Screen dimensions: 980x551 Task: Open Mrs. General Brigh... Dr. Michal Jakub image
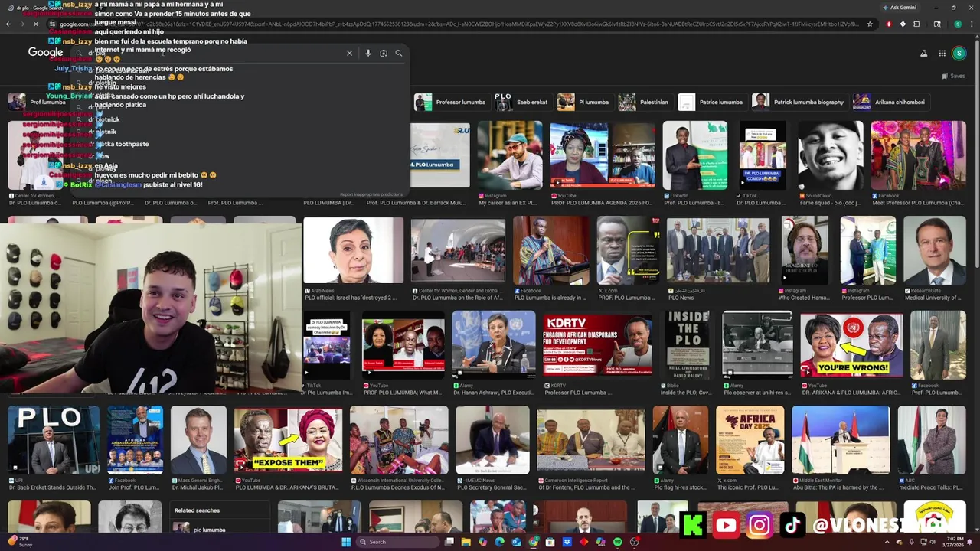tap(198, 439)
